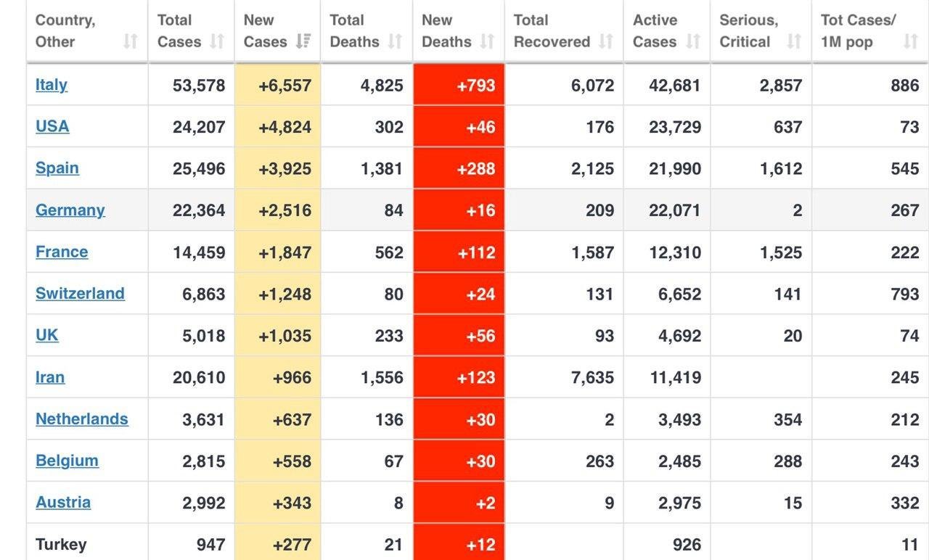Open the Switzerland link

pyautogui.click(x=80, y=294)
